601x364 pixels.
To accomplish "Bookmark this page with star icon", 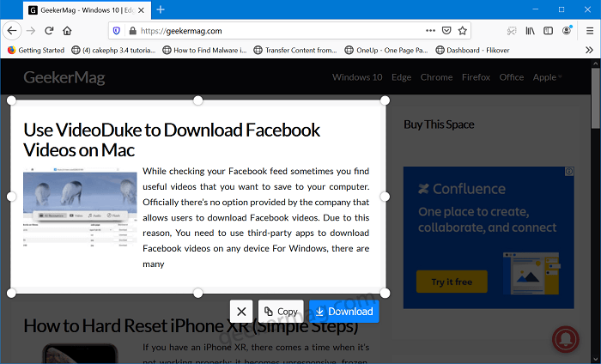I will (x=463, y=31).
